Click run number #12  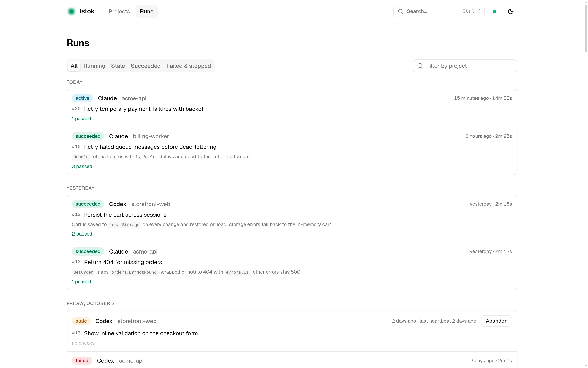(x=76, y=214)
